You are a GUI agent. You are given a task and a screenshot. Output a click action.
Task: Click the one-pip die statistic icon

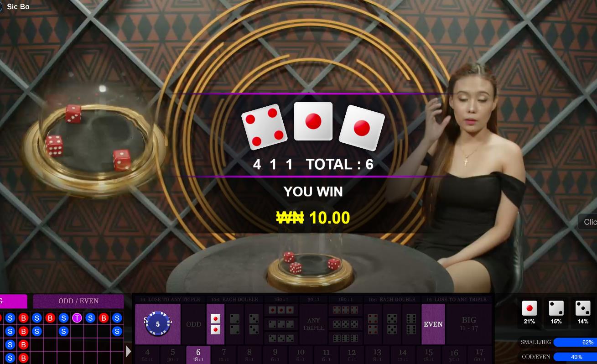(x=530, y=308)
